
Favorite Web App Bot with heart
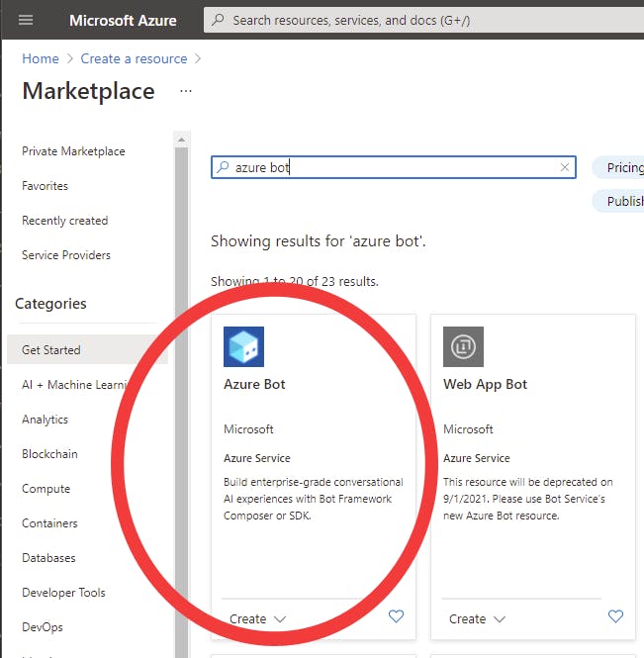pos(615,616)
